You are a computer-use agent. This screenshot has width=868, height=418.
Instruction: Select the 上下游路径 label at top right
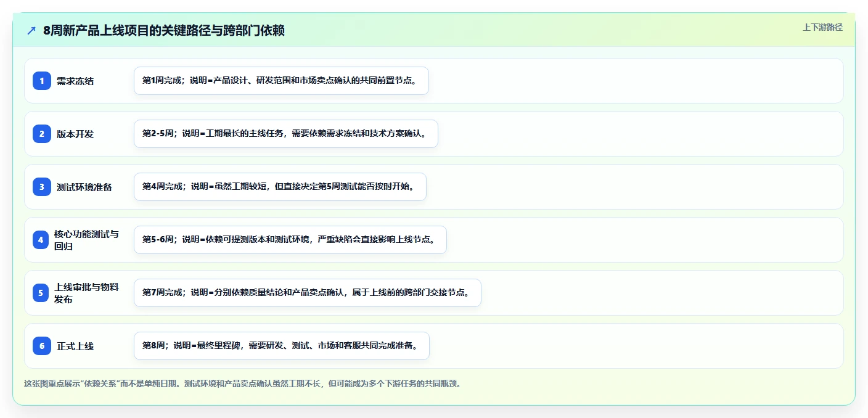pyautogui.click(x=822, y=27)
